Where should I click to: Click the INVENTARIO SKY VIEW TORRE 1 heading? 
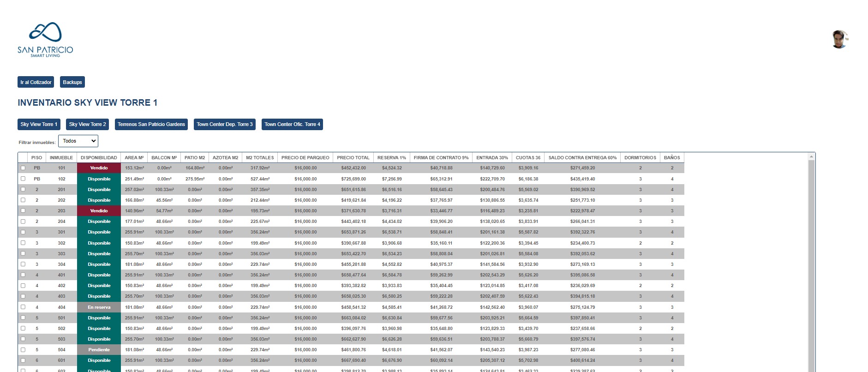(x=87, y=102)
